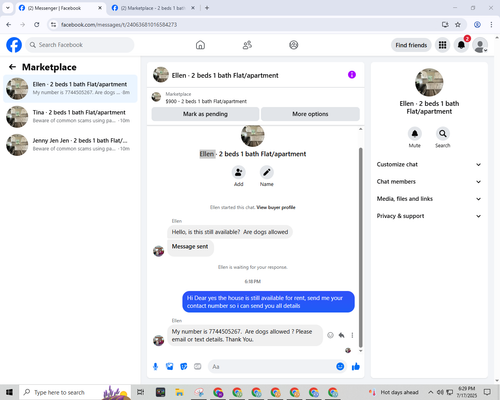Open account profile menu

[480, 45]
